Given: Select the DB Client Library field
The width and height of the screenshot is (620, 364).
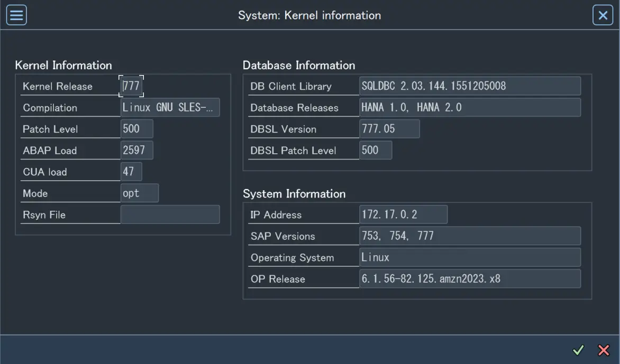Looking at the screenshot, I should click(x=470, y=86).
